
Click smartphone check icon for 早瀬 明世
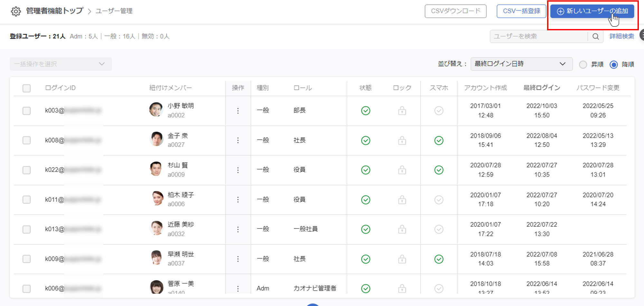tap(439, 259)
